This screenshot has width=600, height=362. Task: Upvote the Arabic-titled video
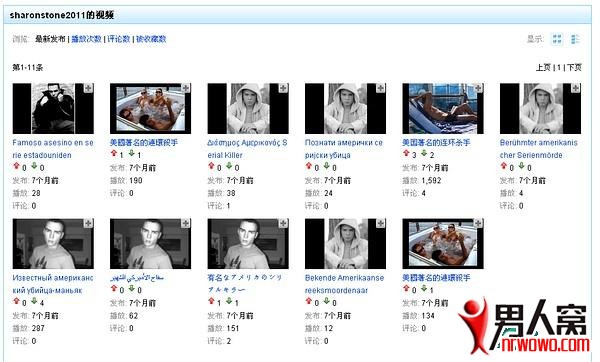click(x=114, y=289)
